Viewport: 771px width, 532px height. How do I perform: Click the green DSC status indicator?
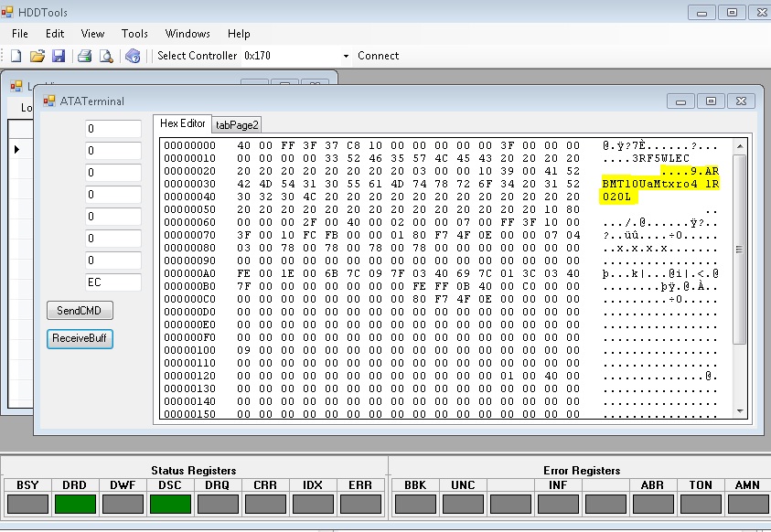click(x=170, y=505)
